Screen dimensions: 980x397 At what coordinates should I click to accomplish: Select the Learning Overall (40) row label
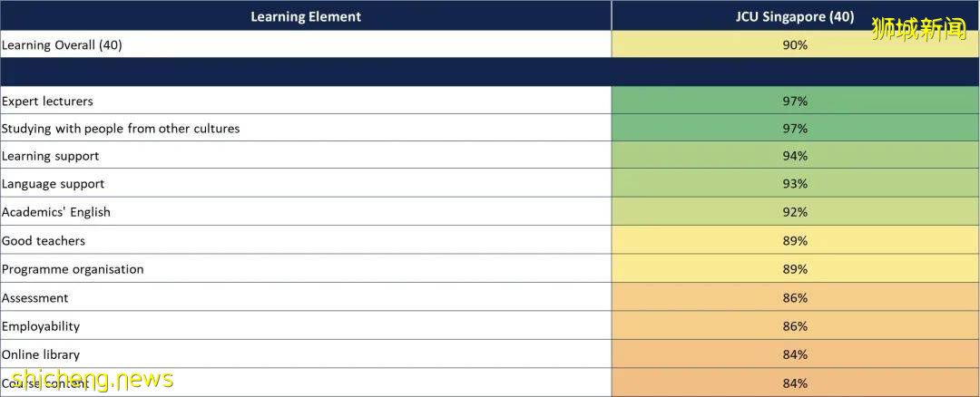point(62,44)
